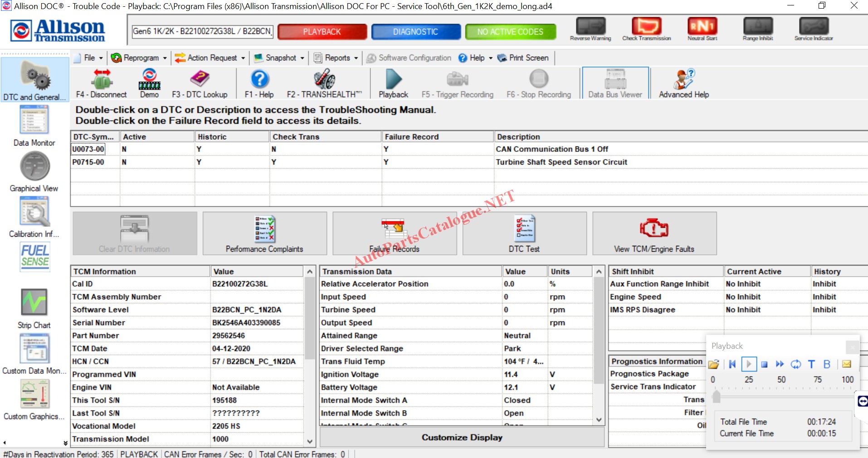The height and width of the screenshot is (458, 868).
Task: Open the DTC Test panel
Action: click(524, 234)
